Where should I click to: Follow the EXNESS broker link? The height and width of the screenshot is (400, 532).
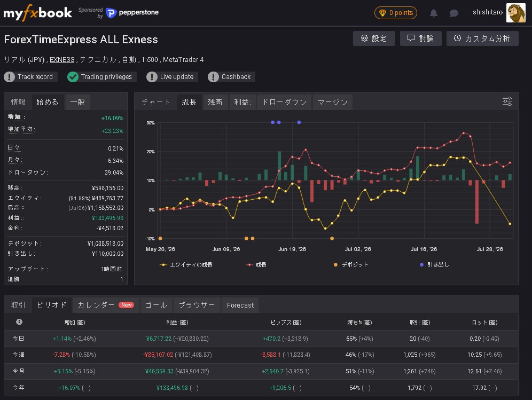[x=62, y=60]
